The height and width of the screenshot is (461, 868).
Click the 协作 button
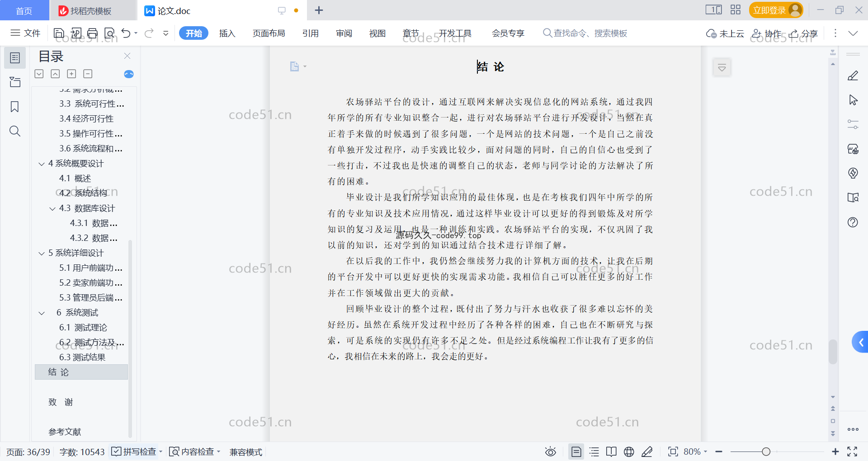(x=767, y=33)
